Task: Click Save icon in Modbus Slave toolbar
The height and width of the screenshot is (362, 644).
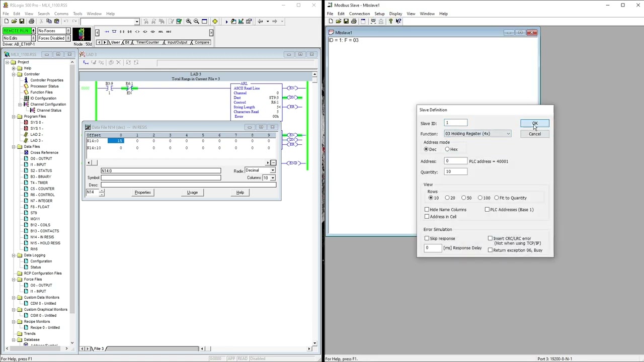Action: (346, 21)
